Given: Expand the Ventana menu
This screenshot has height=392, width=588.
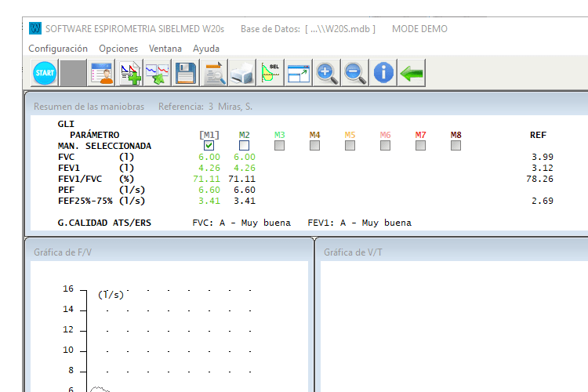Looking at the screenshot, I should click(x=165, y=49).
